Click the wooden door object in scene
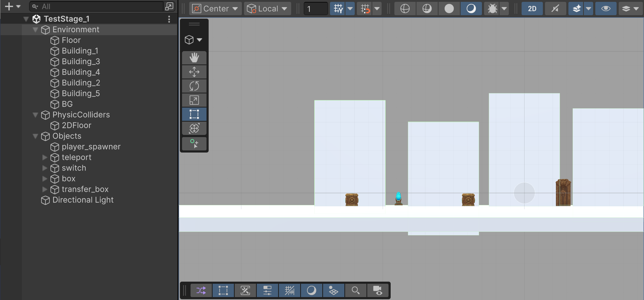The image size is (644, 300). pyautogui.click(x=563, y=192)
